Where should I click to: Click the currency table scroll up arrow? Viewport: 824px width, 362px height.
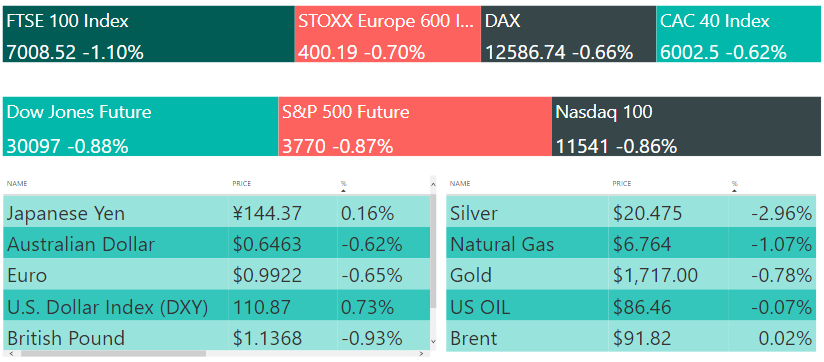tap(433, 184)
